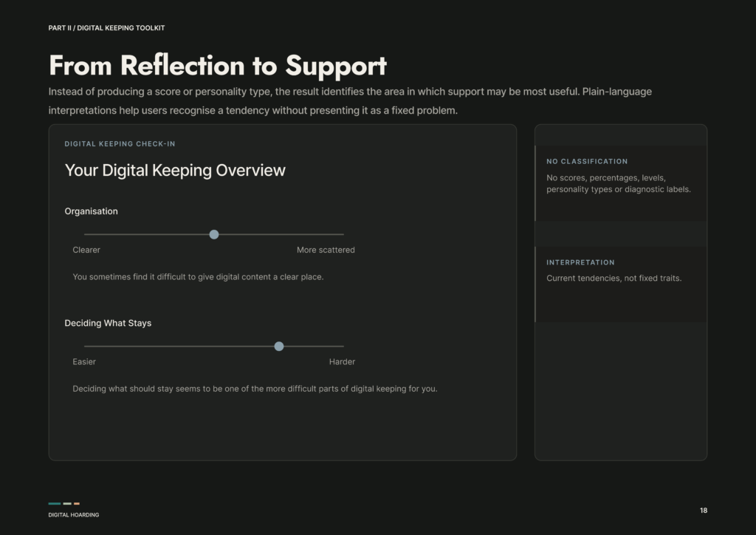
Task: Click the 'Digital Hoarding' footer label
Action: pyautogui.click(x=74, y=515)
